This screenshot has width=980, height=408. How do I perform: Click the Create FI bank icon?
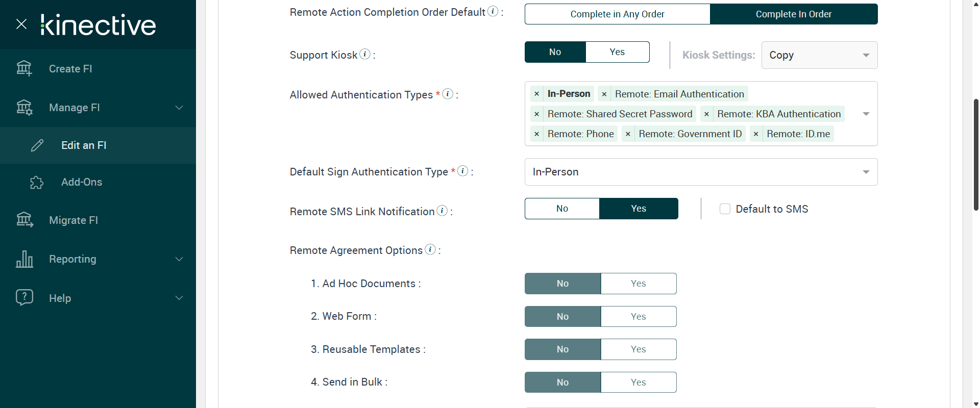(24, 68)
